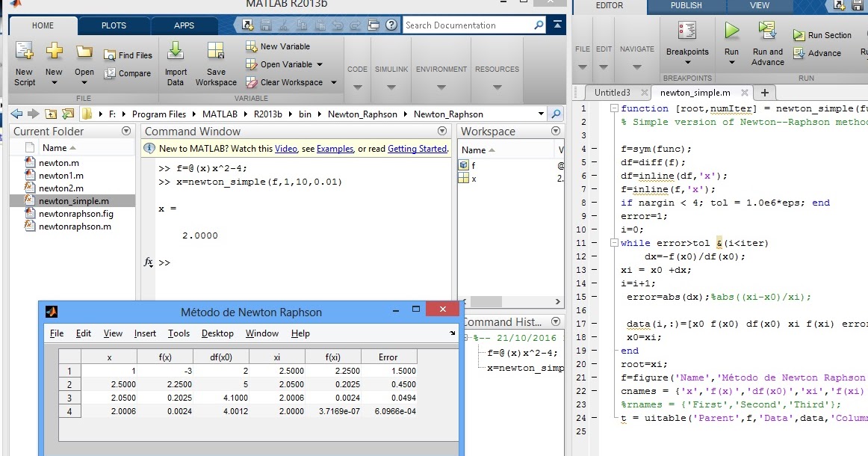
Task: Click the Breakpoints icon in the editor
Action: point(687,31)
